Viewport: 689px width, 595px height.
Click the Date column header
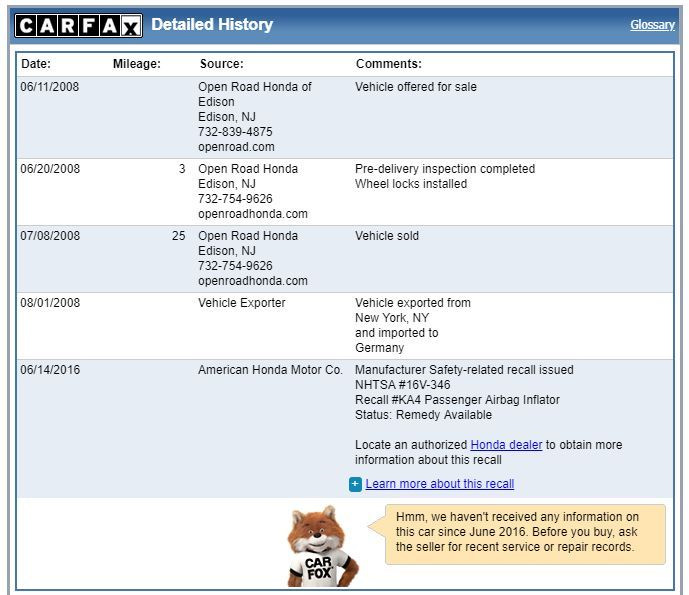click(36, 64)
